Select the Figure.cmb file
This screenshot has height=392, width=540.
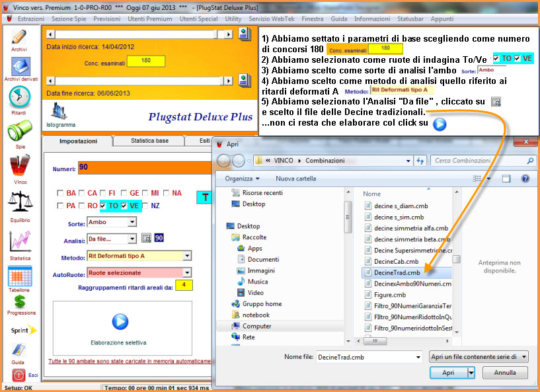coord(390,295)
